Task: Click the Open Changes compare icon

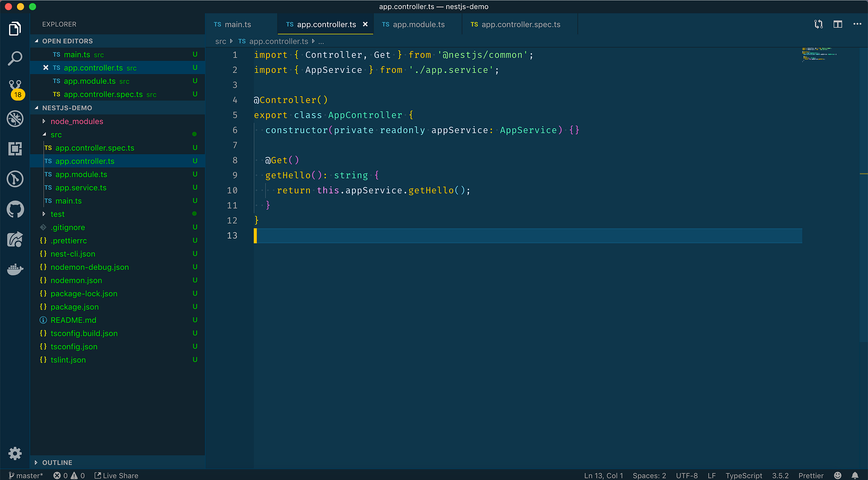Action: pos(819,24)
